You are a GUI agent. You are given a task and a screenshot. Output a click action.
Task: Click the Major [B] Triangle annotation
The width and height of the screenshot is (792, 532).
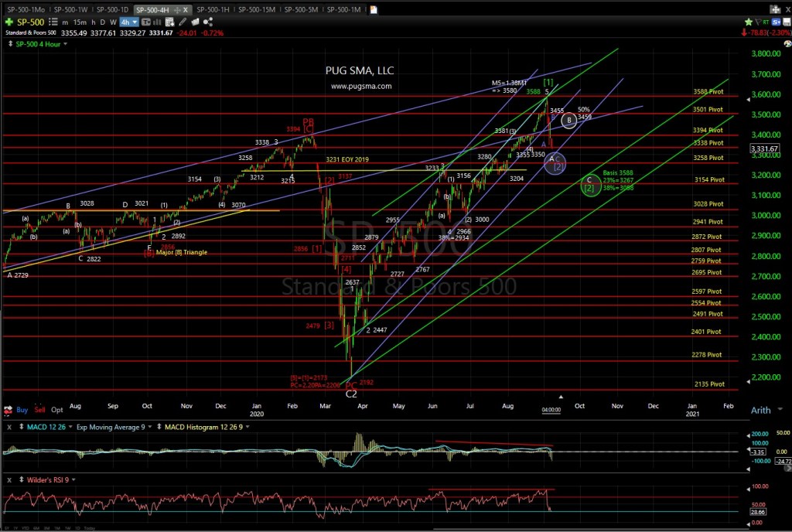(181, 252)
